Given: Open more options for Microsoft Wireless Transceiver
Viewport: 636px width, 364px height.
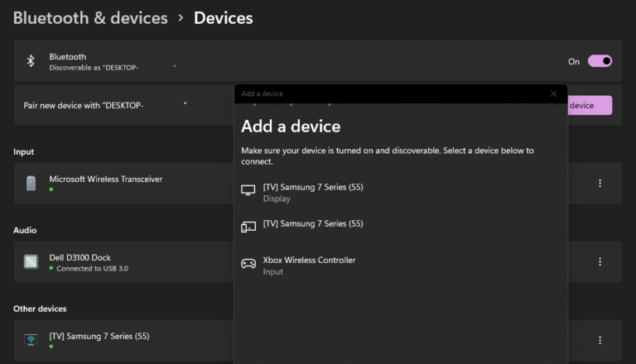Looking at the screenshot, I should [x=600, y=183].
